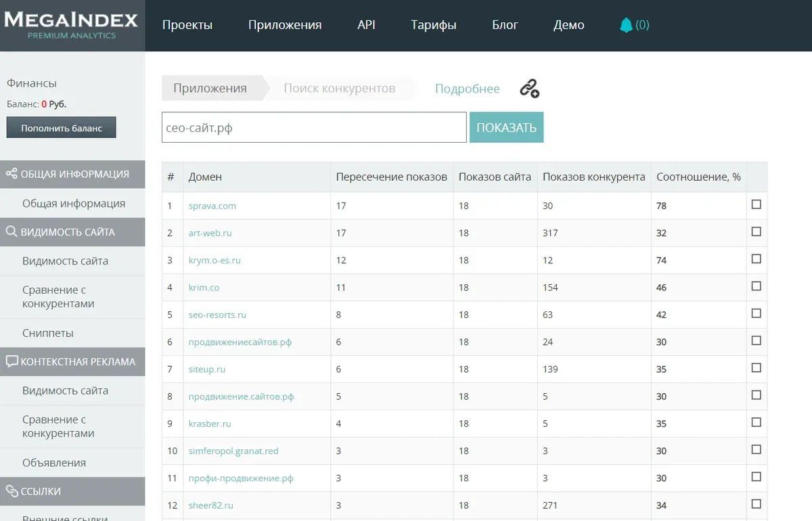This screenshot has height=521, width=812.
Task: Click the chain icon beside Ссылки header
Action: click(12, 491)
